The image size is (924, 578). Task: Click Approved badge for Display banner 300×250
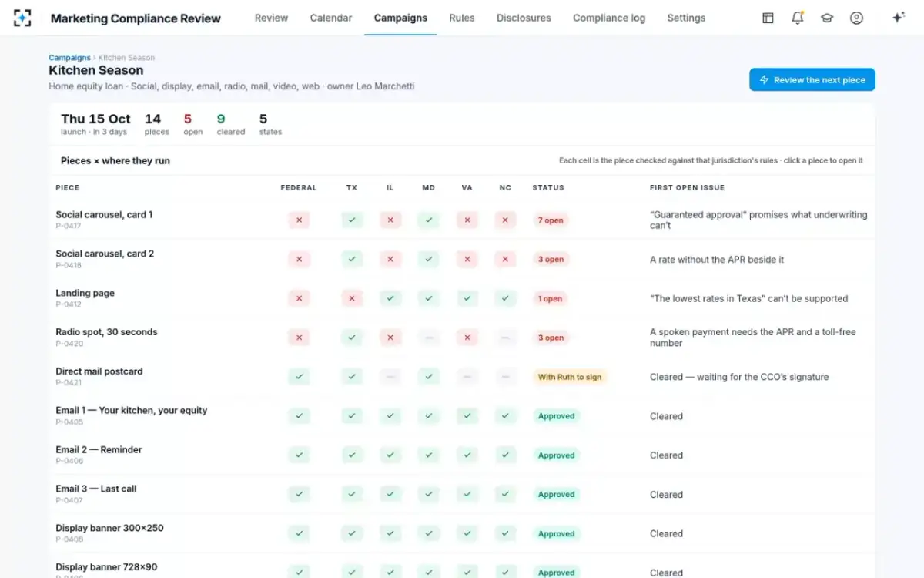click(557, 533)
